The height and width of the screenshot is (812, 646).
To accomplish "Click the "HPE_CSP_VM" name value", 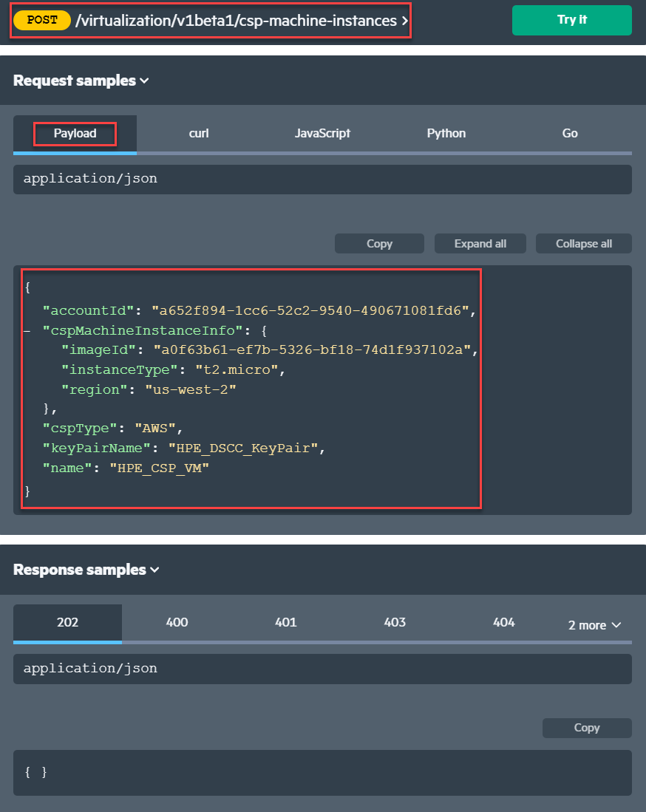I will point(159,468).
